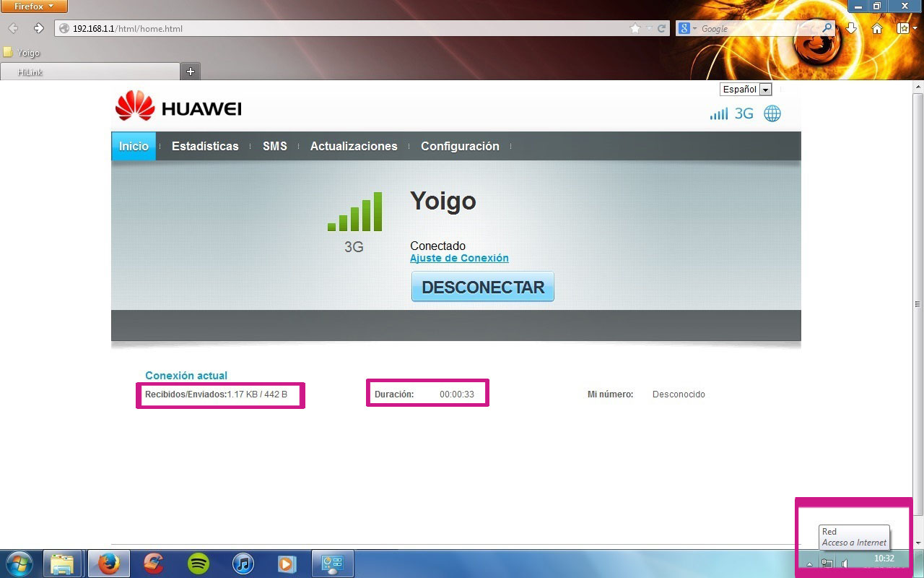Open the Actualizaciones tab
This screenshot has height=578, width=924.
(x=354, y=146)
